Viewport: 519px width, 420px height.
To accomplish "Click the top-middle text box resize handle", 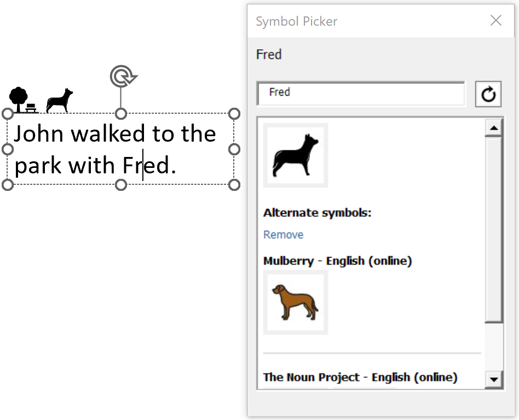I will (121, 114).
